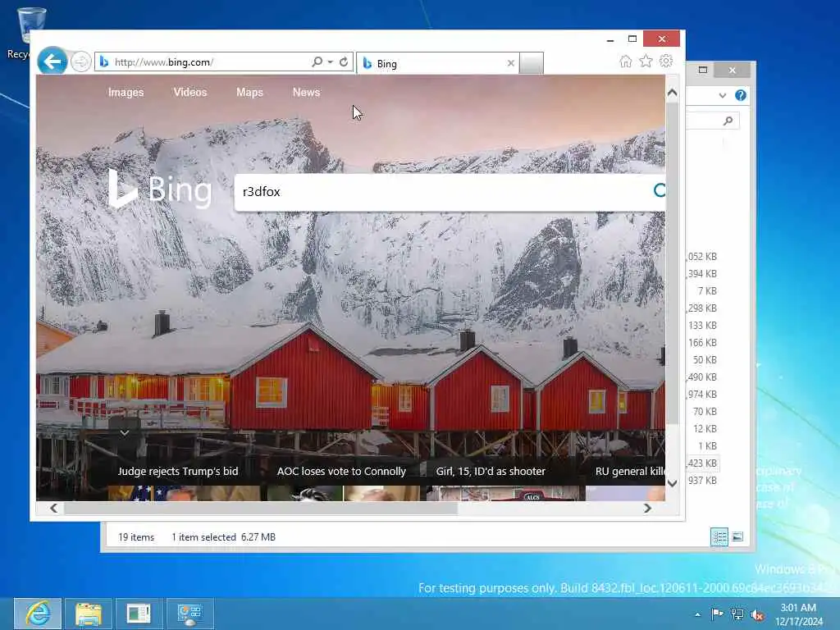Viewport: 840px width, 630px height.
Task: Open the address bar autocomplete dropdown arrow
Action: (x=331, y=62)
